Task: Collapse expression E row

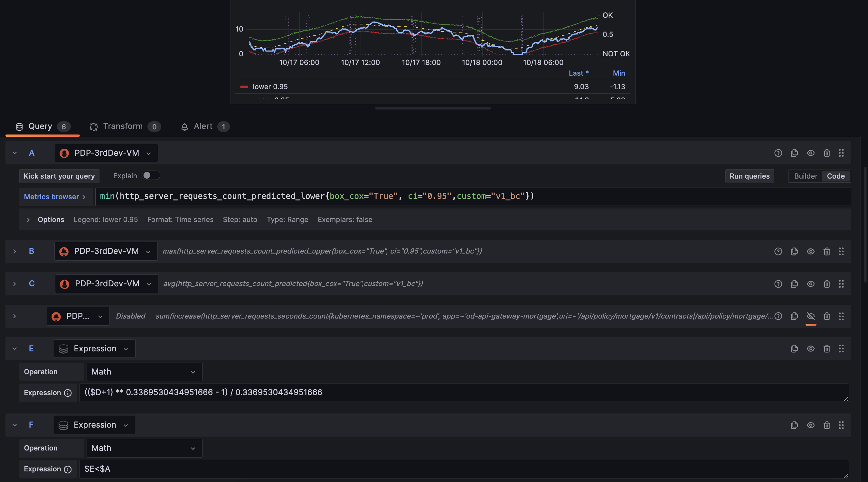Action: click(x=14, y=348)
